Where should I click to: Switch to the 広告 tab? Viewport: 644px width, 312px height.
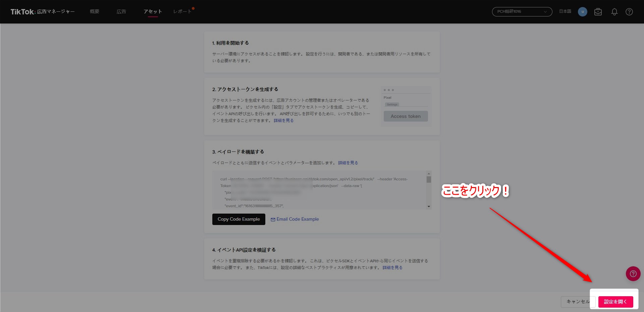(121, 12)
